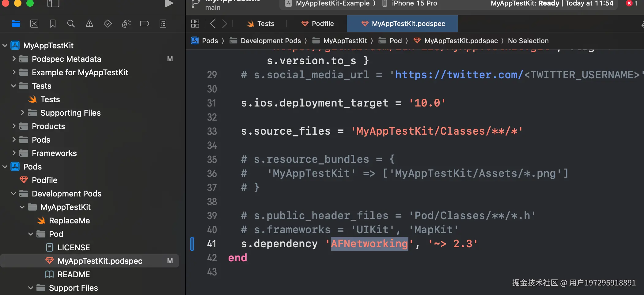Open the README file
Image resolution: width=644 pixels, height=295 pixels.
click(x=68, y=274)
